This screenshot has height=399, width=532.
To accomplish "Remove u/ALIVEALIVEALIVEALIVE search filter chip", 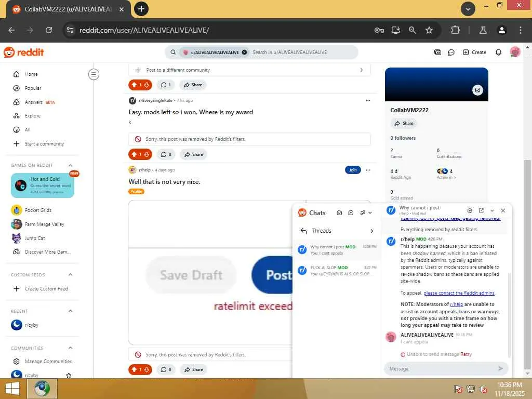I will 244,52.
